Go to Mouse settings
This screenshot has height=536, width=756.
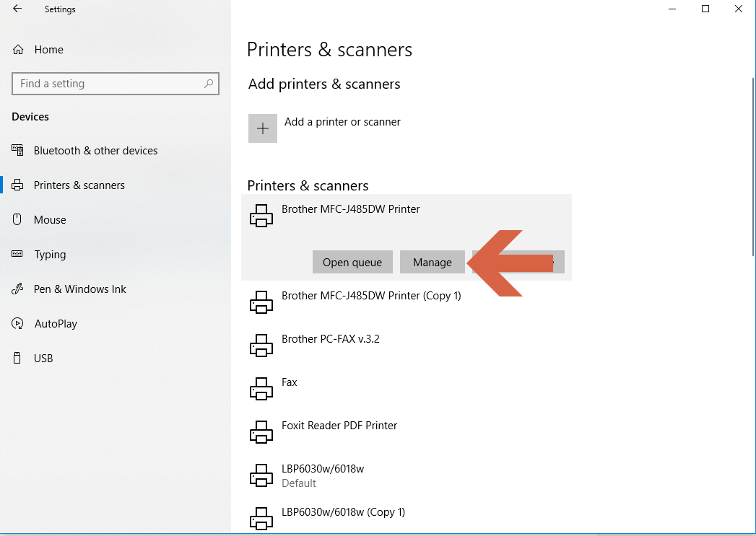point(50,219)
